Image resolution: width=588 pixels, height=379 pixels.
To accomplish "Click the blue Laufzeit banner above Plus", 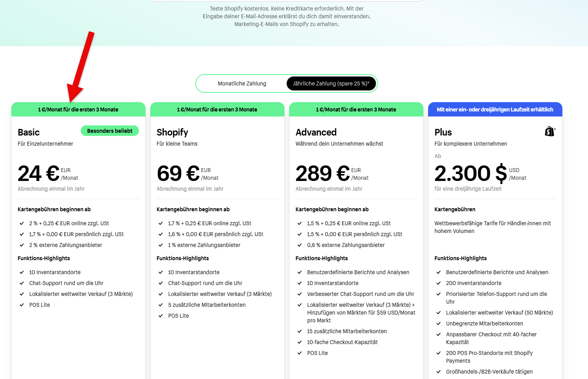I will click(495, 110).
